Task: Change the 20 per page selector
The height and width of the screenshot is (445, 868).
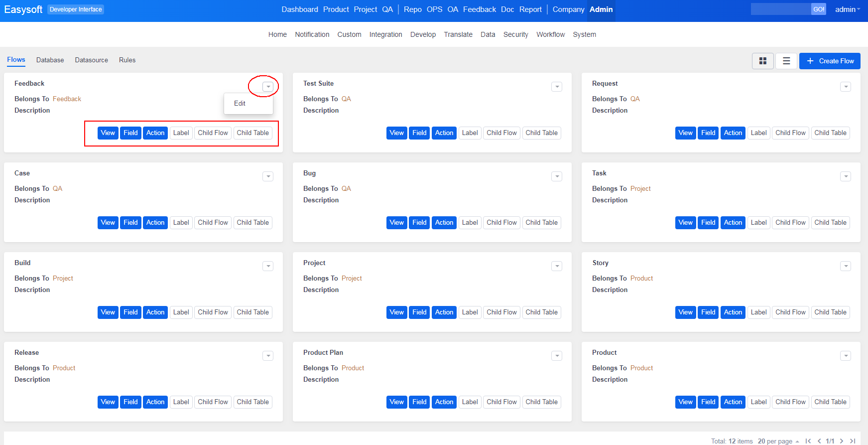Action: click(778, 441)
